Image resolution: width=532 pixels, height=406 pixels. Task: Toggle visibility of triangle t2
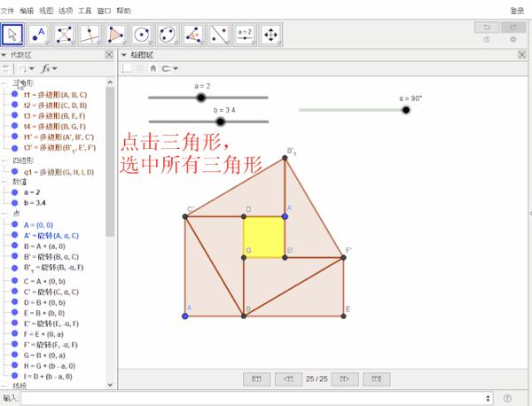(x=14, y=105)
